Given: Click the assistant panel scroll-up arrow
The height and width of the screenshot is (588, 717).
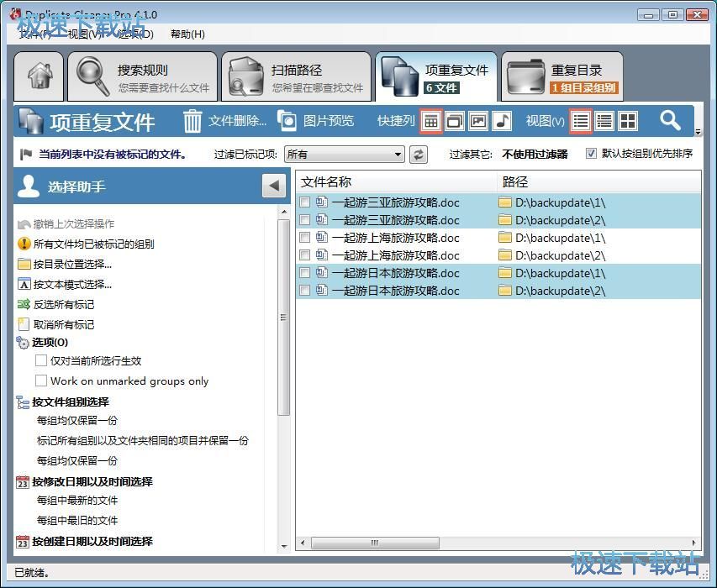Looking at the screenshot, I should tap(284, 212).
